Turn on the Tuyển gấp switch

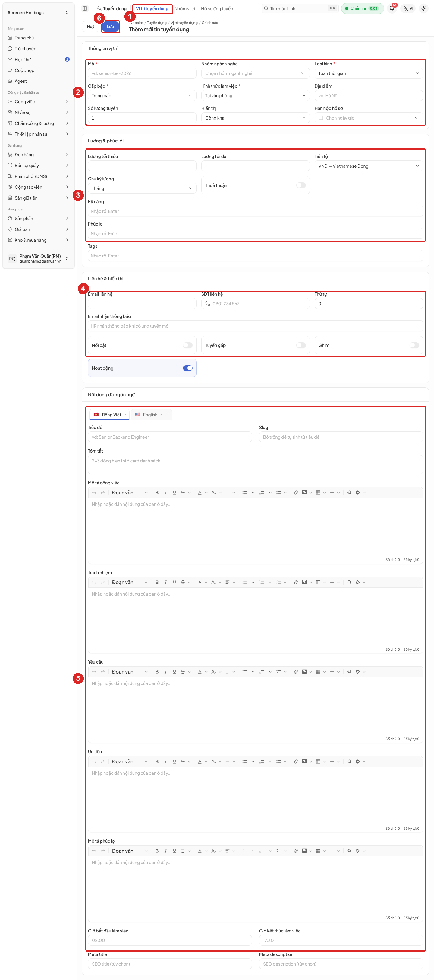(x=301, y=345)
